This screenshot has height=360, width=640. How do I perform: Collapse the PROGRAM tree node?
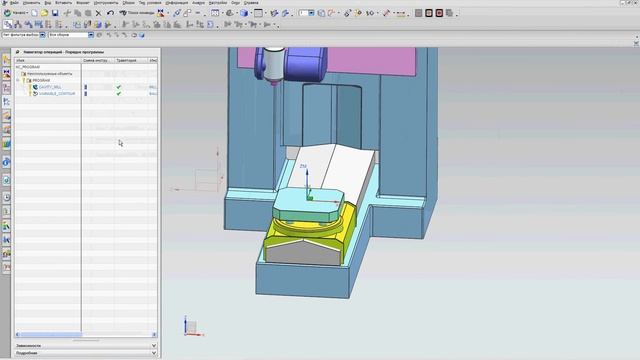18,80
